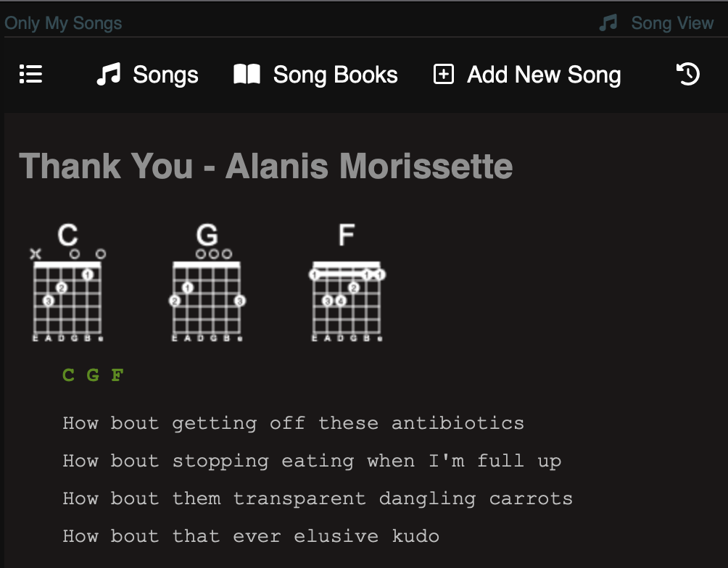Click the Songs music note icon
This screenshot has height=568, width=728.
(108, 75)
